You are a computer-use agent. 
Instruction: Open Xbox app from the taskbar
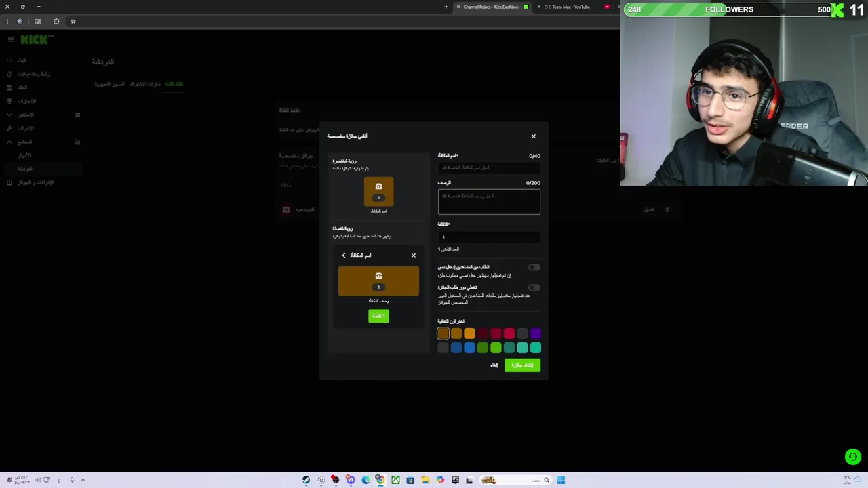(395, 480)
